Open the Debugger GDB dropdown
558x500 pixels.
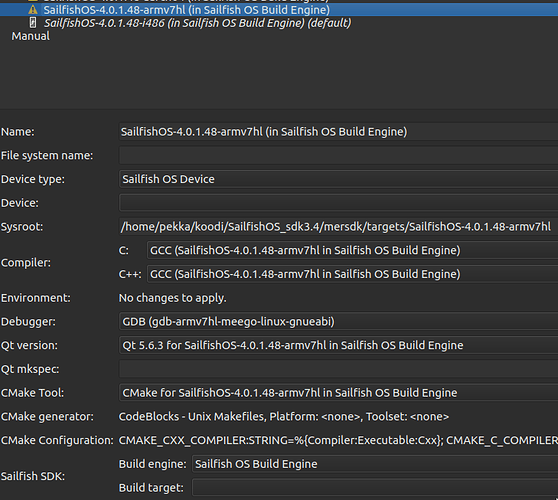click(x=338, y=322)
